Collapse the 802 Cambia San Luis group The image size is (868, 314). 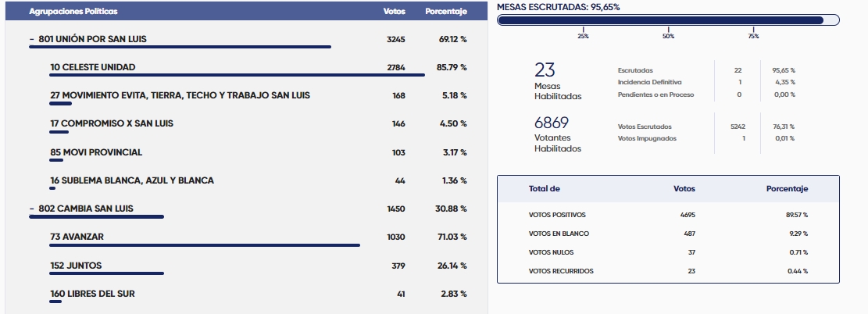[x=31, y=209]
